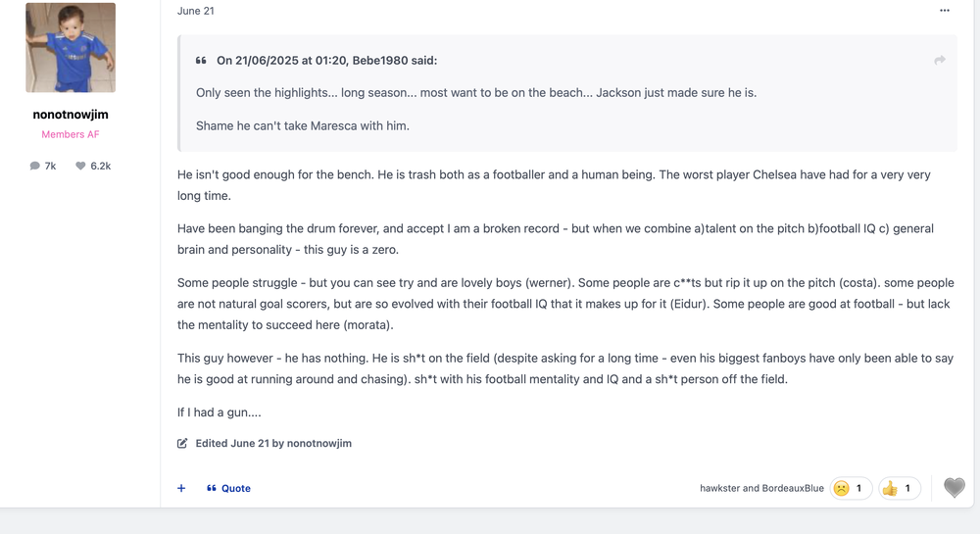Click the sad face reaction icon
The image size is (980, 534).
pos(841,488)
